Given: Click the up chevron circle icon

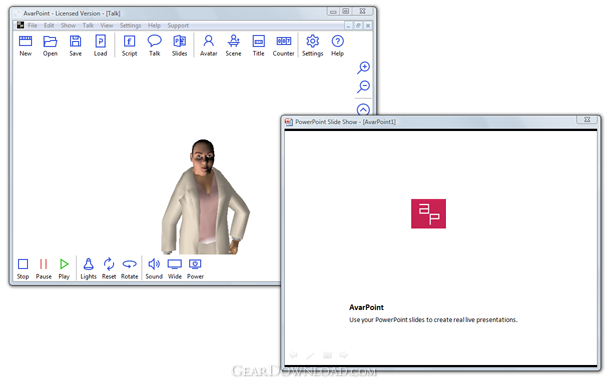Looking at the screenshot, I should coord(363,109).
